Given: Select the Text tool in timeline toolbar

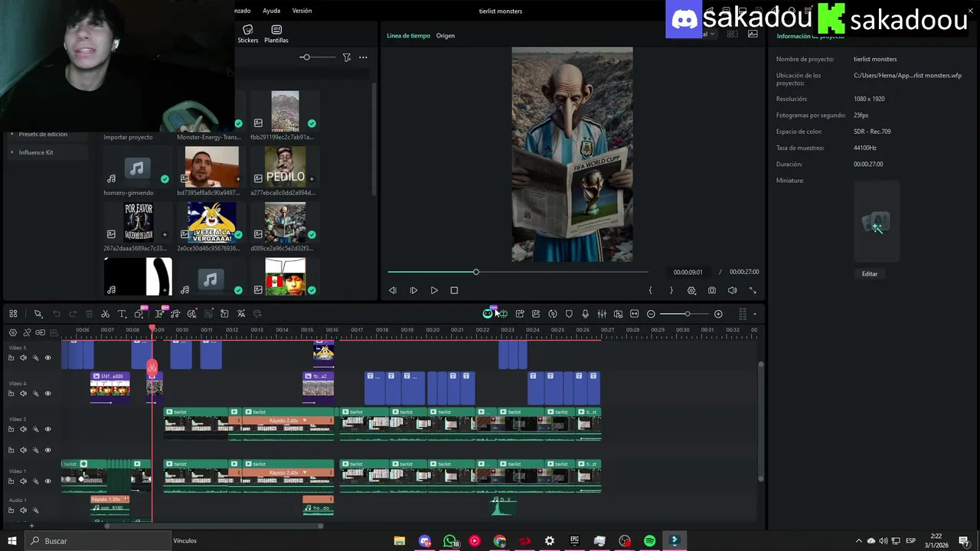Looking at the screenshot, I should pyautogui.click(x=121, y=314).
